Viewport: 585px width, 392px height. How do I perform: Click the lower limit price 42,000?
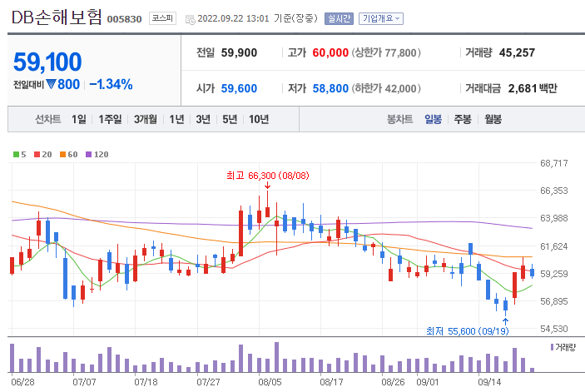pos(400,88)
